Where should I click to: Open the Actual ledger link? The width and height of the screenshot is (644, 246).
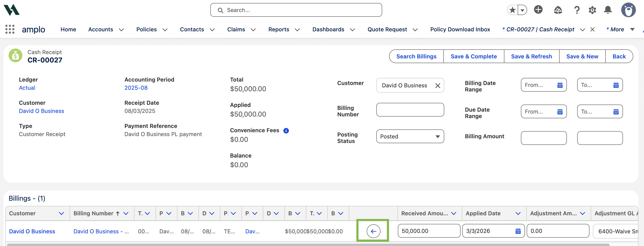(x=27, y=88)
